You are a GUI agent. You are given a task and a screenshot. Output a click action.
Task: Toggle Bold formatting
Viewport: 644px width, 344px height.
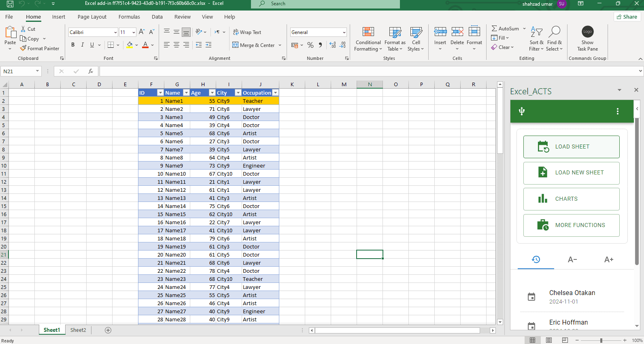click(73, 45)
